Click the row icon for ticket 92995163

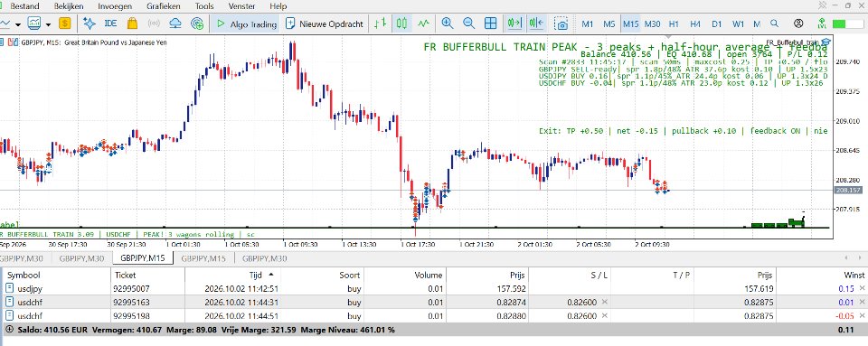click(x=10, y=303)
